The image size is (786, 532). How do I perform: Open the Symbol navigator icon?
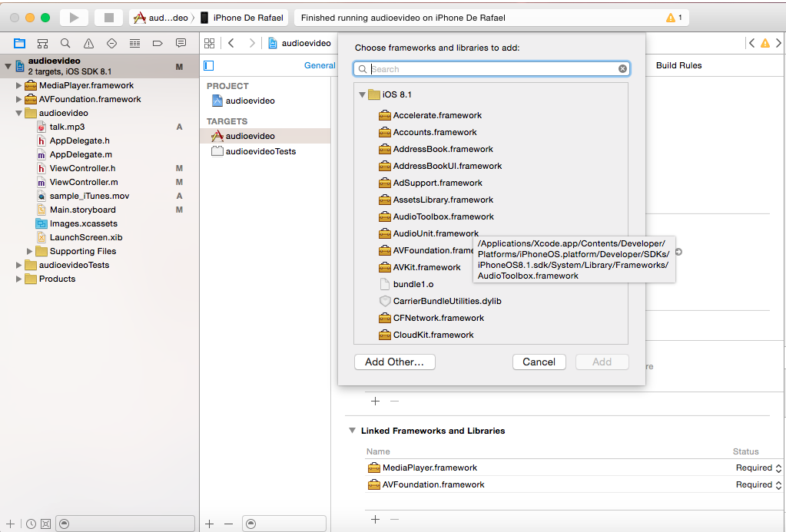(42, 44)
